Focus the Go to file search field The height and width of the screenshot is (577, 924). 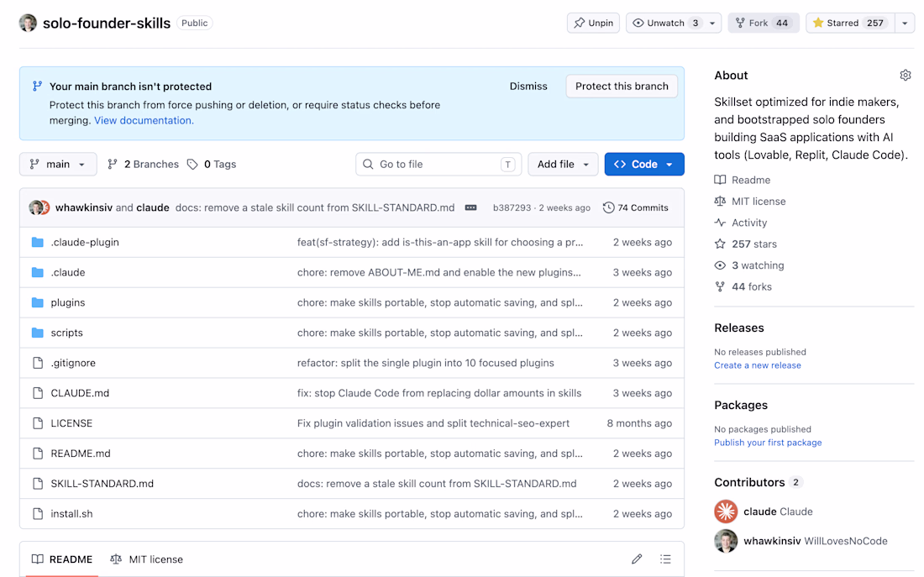coord(438,164)
